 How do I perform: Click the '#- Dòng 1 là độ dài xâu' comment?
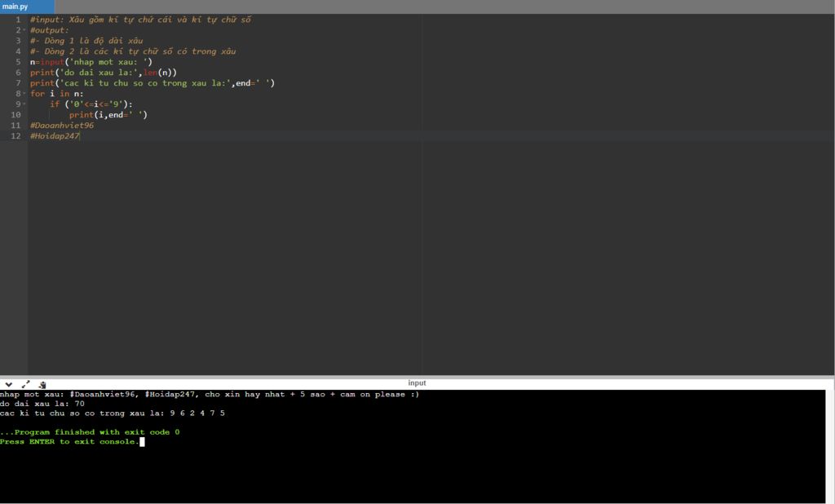[86, 41]
